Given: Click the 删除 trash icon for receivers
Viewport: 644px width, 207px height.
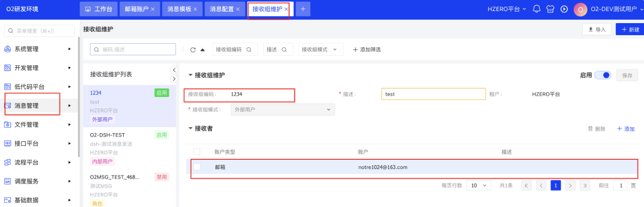Looking at the screenshot, I should 591,129.
